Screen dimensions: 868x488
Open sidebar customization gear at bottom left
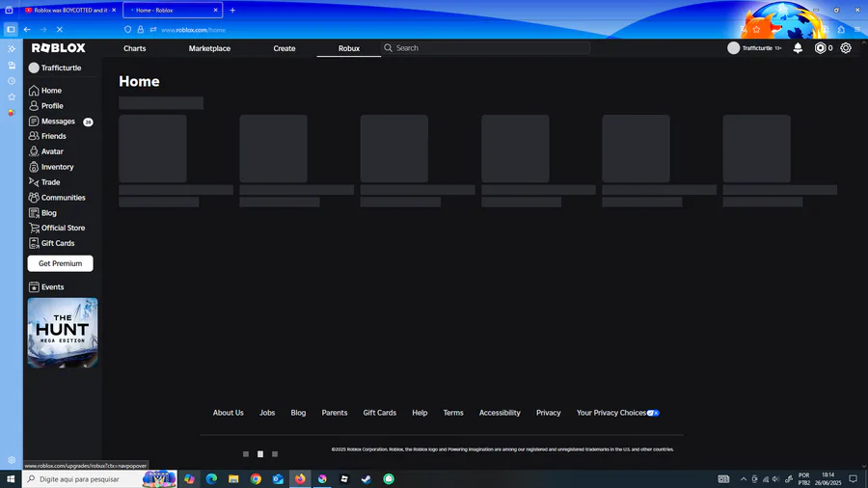pos(12,460)
